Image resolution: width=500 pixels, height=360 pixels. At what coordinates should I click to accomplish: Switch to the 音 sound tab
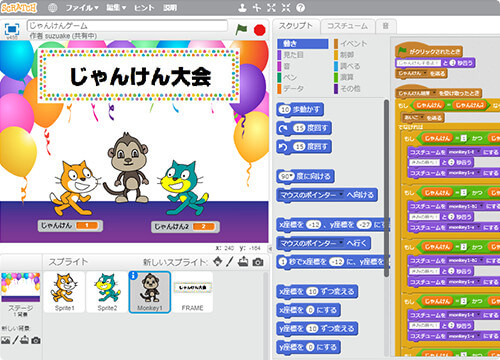click(386, 26)
